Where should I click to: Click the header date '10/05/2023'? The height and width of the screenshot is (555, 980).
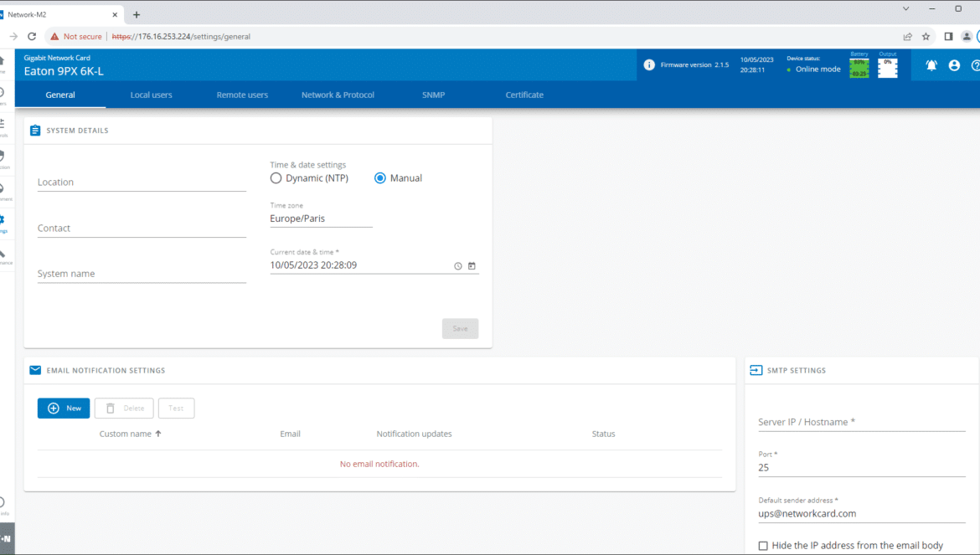click(757, 60)
